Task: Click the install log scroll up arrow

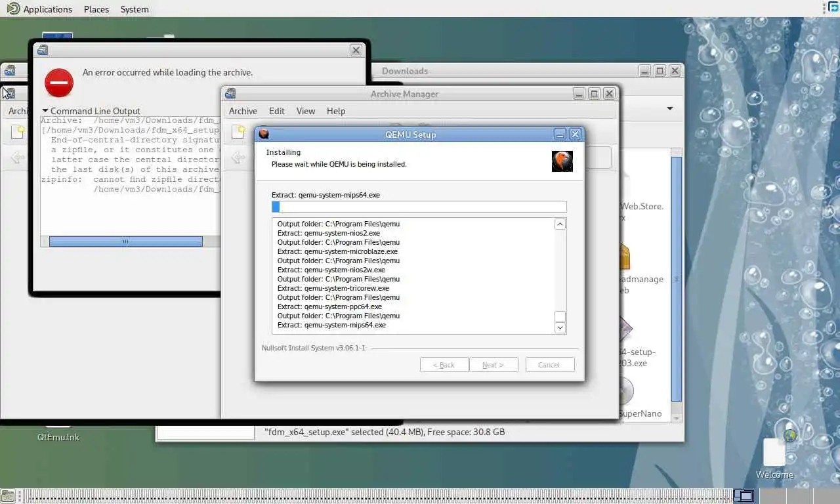Action: tap(560, 224)
